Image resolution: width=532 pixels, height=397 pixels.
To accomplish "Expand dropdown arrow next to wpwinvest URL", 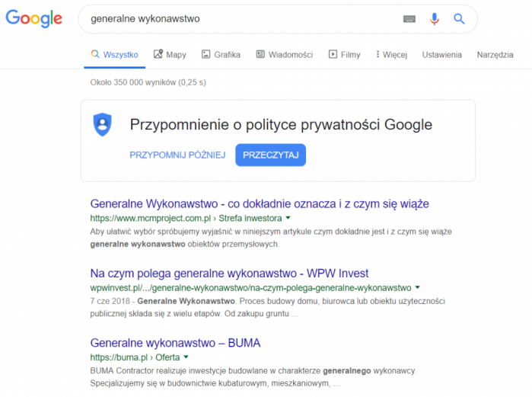I will pos(417,288).
